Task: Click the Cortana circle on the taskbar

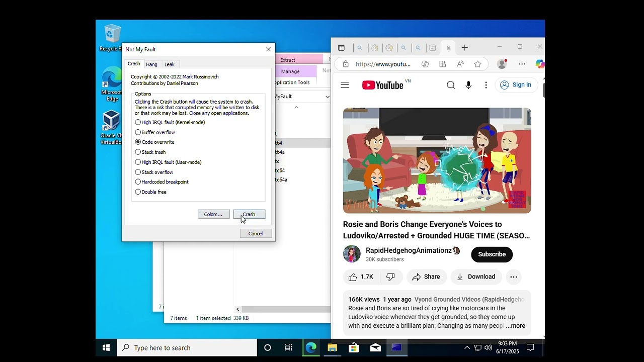Action: click(x=268, y=347)
